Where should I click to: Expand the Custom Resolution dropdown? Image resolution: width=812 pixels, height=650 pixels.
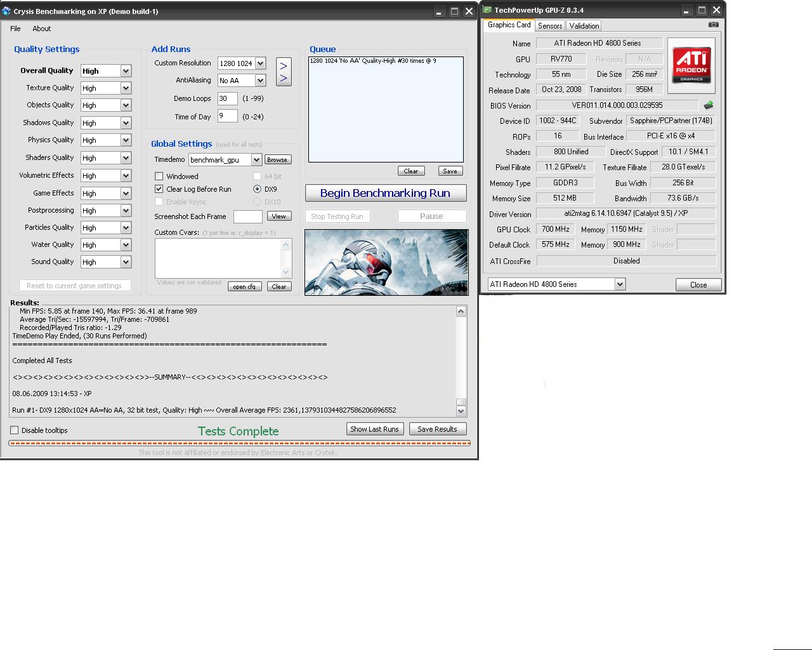(260, 63)
